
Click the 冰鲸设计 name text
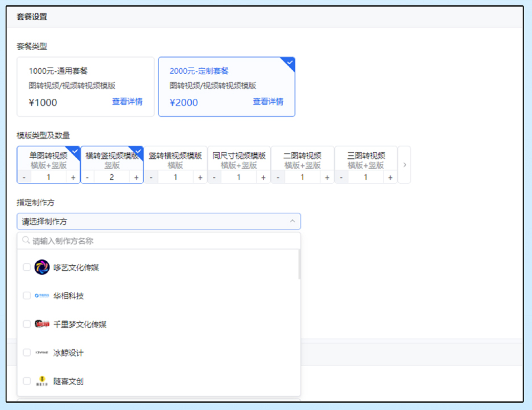click(x=69, y=353)
